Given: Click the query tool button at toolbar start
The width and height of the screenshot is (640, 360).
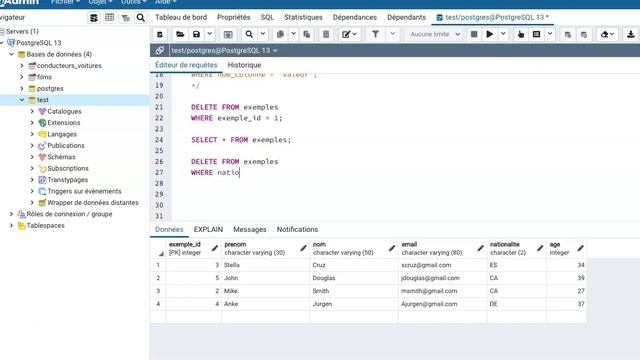Looking at the screenshot, I should [x=160, y=34].
